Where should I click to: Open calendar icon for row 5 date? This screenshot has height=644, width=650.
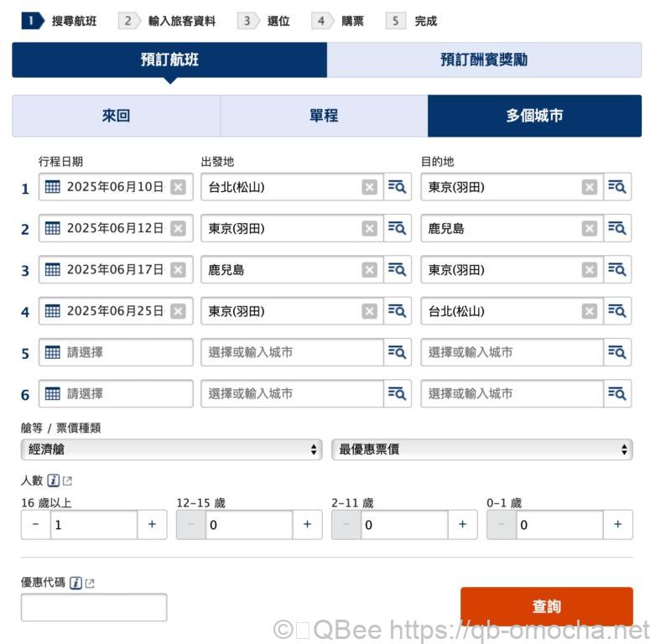[53, 352]
